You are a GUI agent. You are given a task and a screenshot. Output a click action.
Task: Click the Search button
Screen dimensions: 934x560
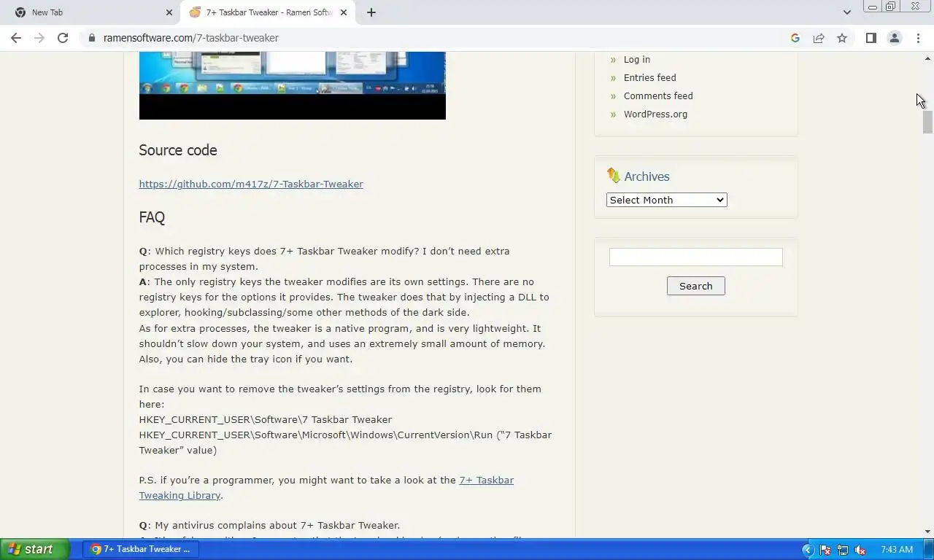[695, 286]
